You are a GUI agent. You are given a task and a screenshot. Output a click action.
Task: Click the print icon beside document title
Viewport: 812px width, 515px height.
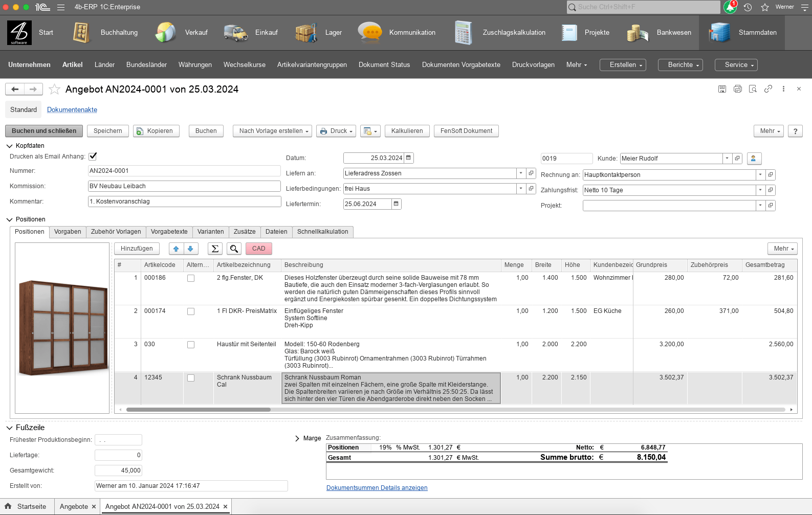(x=737, y=89)
